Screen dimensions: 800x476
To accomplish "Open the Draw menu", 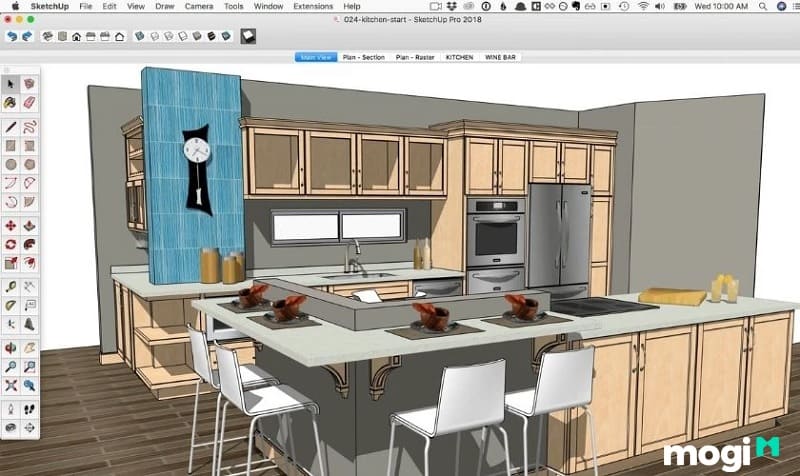I will tap(165, 6).
